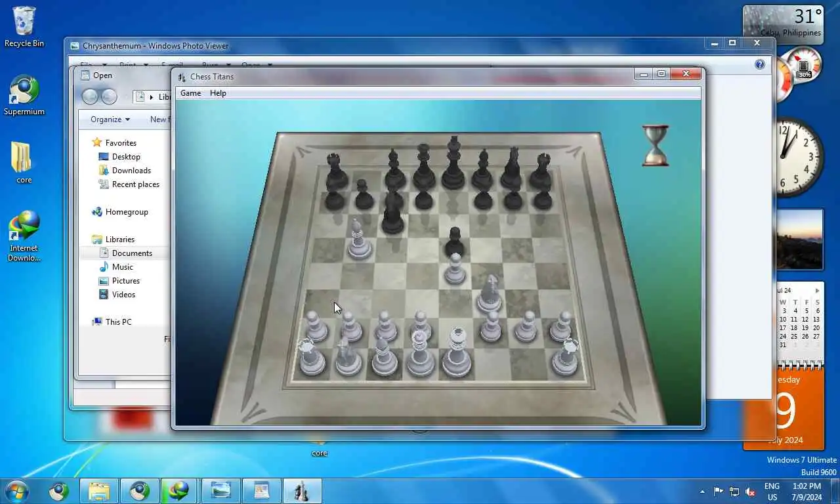Select the black knight on g8

pyautogui.click(x=511, y=169)
